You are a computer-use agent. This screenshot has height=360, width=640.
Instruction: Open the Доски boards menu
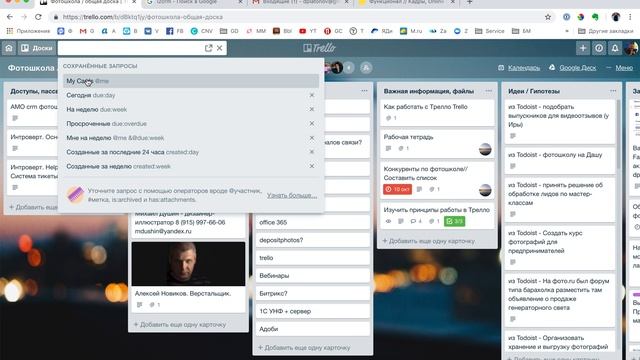(37, 48)
